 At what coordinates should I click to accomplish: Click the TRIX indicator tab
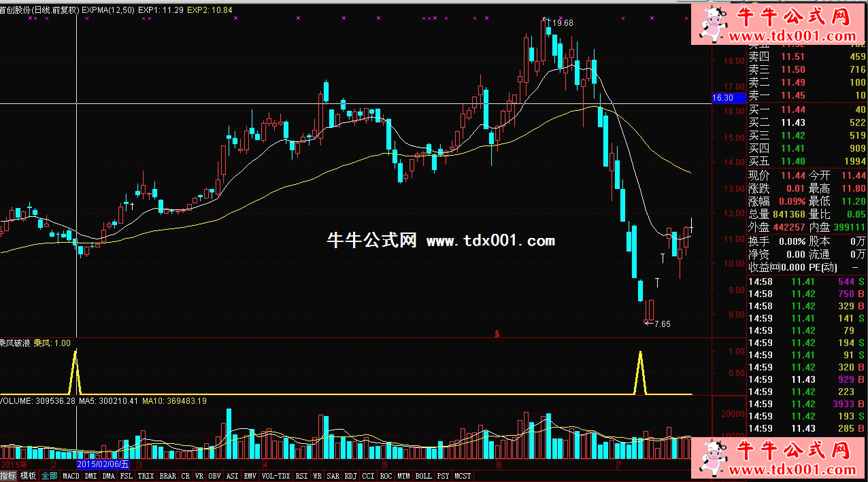(x=146, y=477)
